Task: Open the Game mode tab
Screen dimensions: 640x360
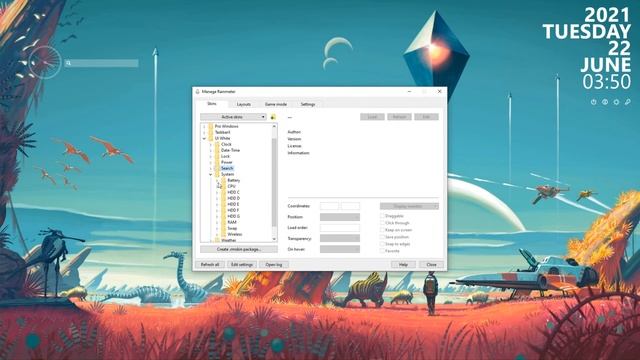Action: [276, 104]
